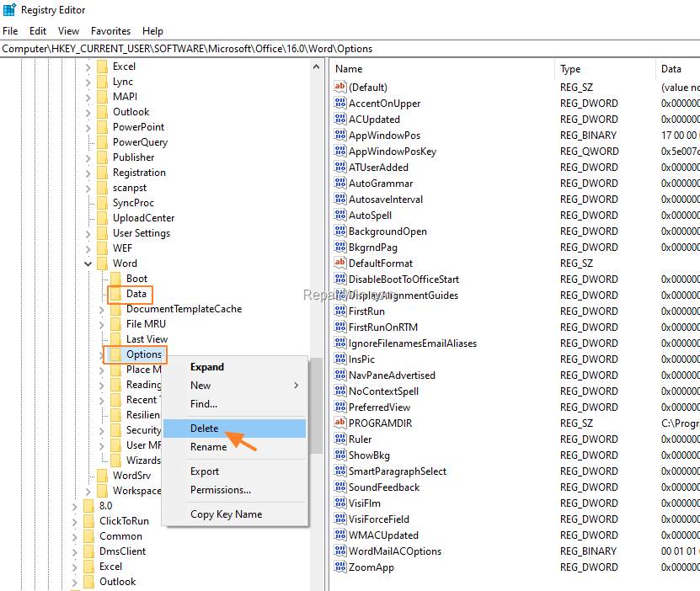This screenshot has height=591, width=700.
Task: Expand the Lync key
Action: click(88, 82)
